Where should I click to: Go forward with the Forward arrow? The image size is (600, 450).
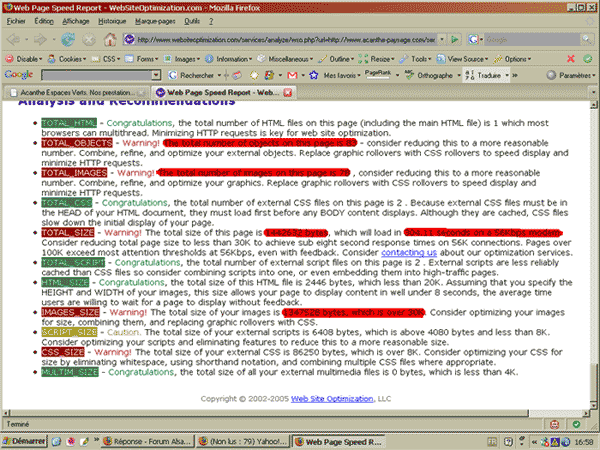[x=40, y=39]
